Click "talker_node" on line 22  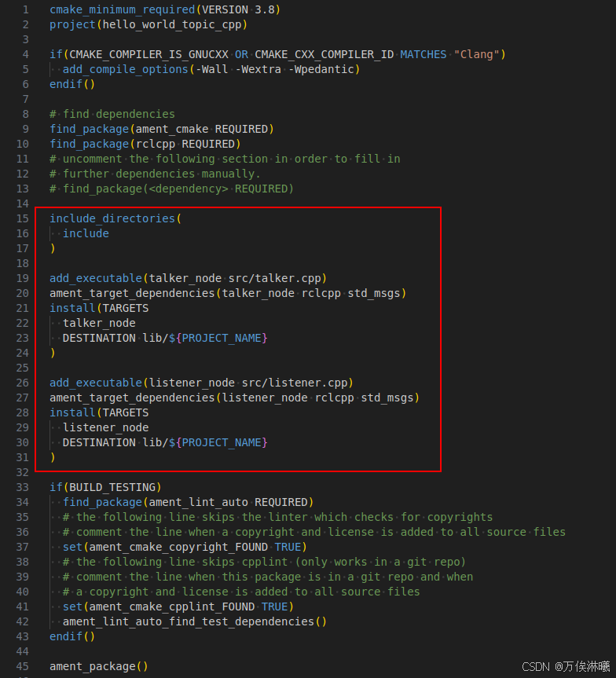coord(99,323)
